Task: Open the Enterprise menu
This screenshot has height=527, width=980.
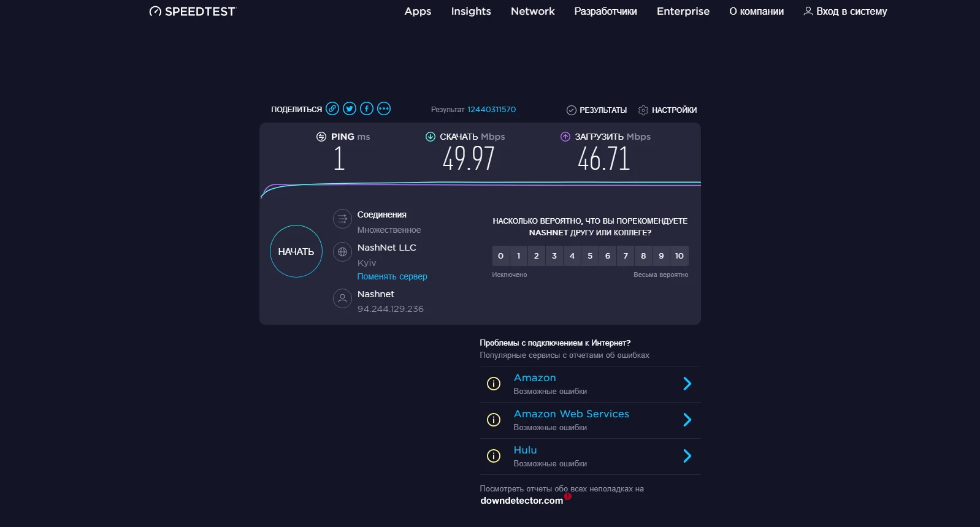Action: click(x=683, y=11)
